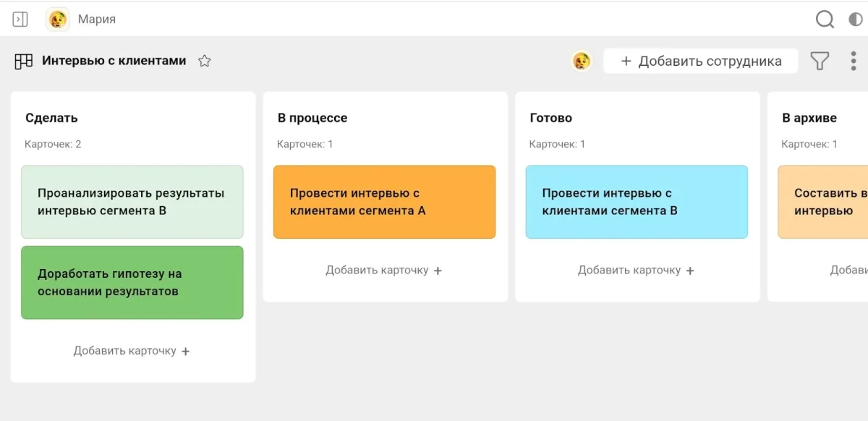868x421 pixels.
Task: Open orange card about сегмента A
Action: (384, 203)
